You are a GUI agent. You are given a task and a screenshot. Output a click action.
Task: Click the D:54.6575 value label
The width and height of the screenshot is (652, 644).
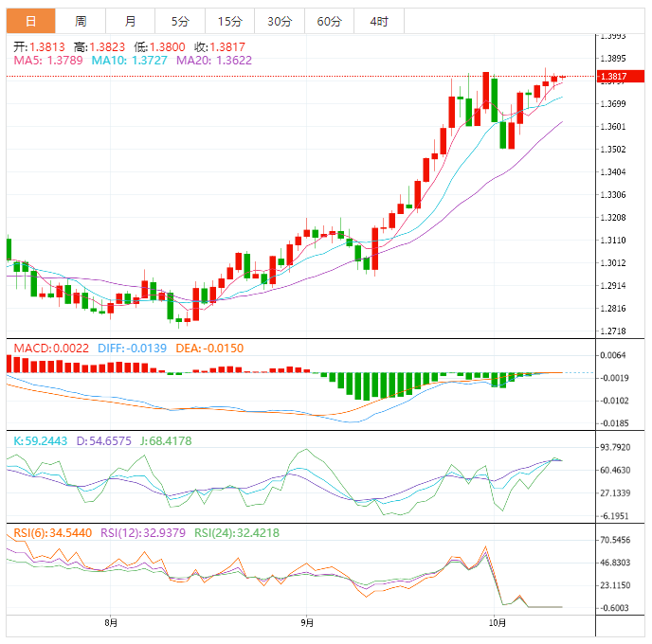(104, 440)
